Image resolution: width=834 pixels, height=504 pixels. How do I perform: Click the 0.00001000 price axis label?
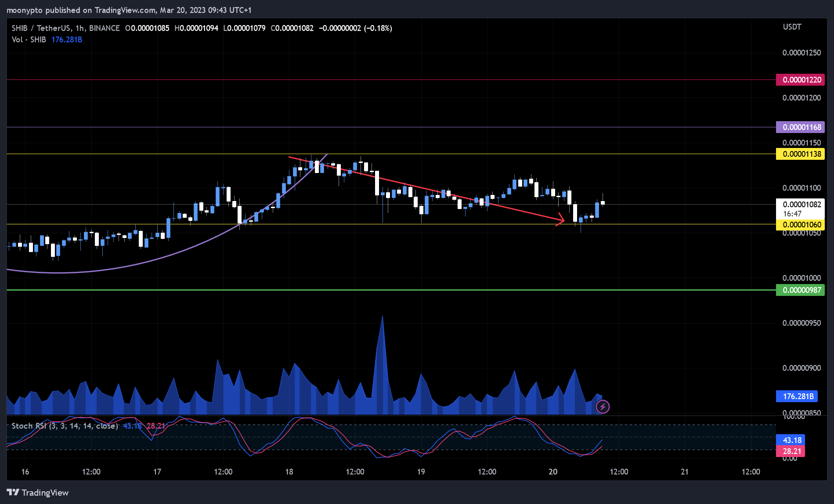802,278
